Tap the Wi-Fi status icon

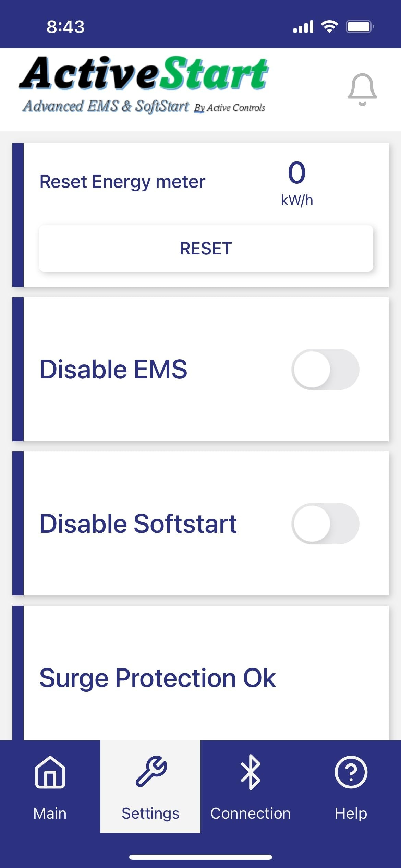(329, 26)
